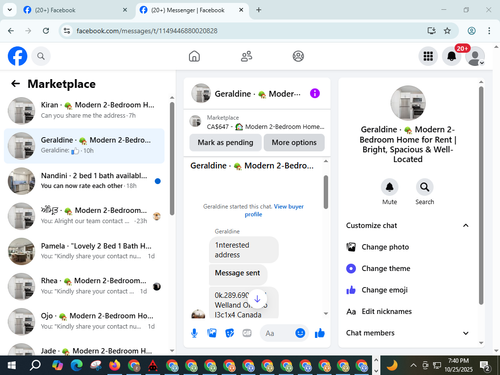Send a thumbs-up like
Viewport: 500px width, 375px height.
coord(320,333)
